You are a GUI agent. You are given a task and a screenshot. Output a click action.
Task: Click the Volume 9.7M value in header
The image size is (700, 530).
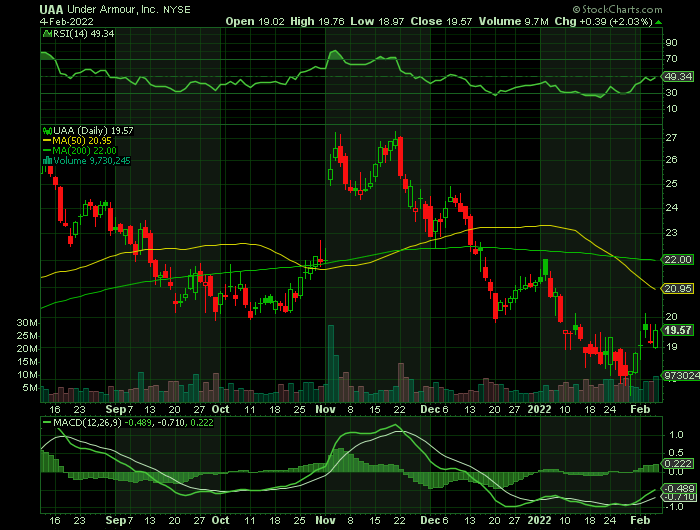tap(570, 20)
